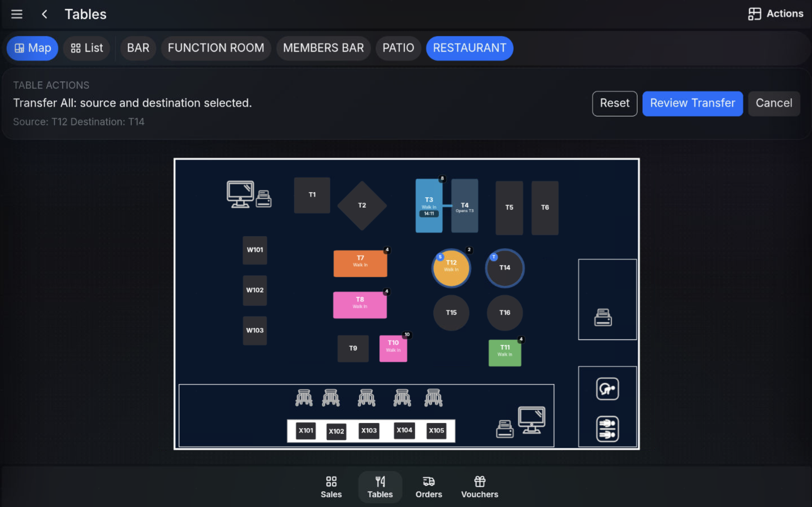Select the MEMBERS BAR tab
Image resolution: width=812 pixels, height=507 pixels.
[323, 48]
